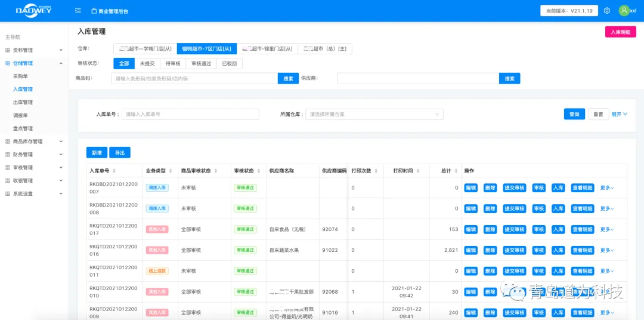Click the 资料管理 sidebar icon

(8, 50)
